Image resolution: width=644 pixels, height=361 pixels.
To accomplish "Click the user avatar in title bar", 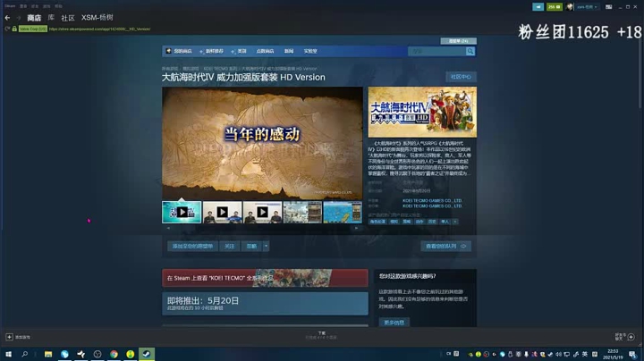I will click(x=570, y=7).
